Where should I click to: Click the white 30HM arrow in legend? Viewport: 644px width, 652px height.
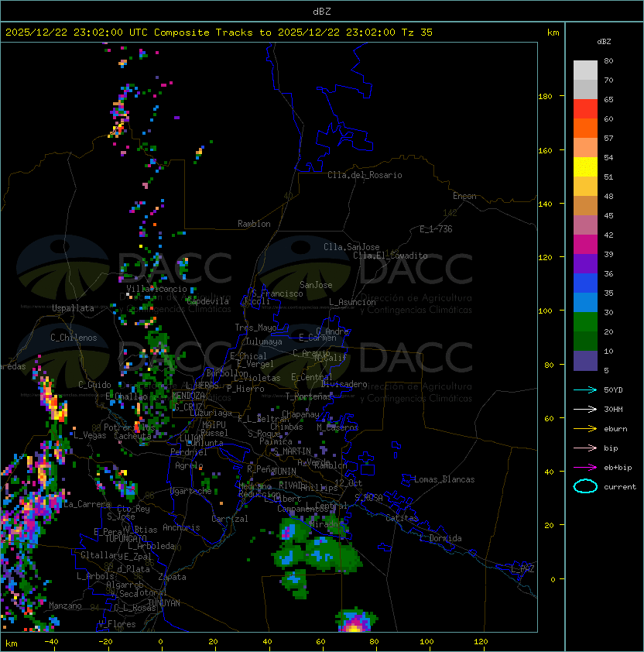coord(585,409)
